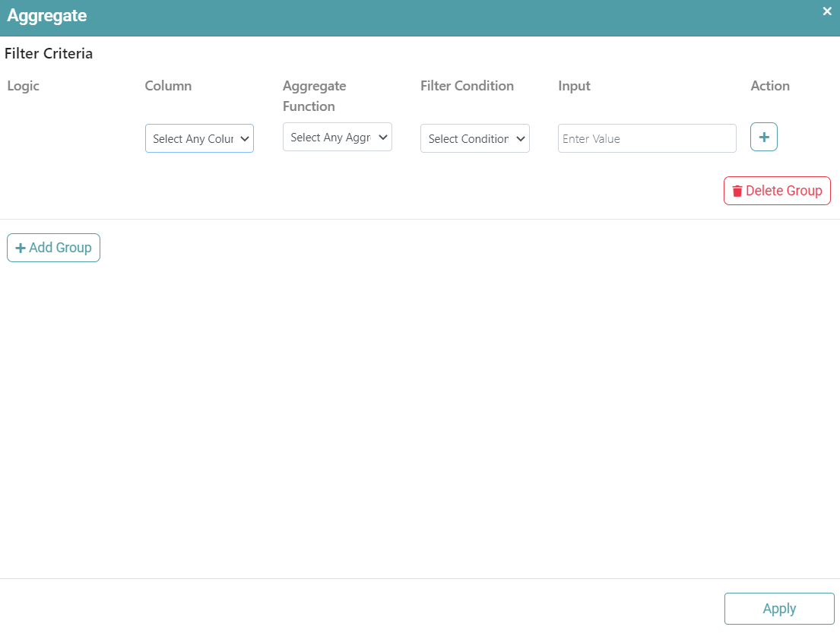Click the Aggregate dialog title
This screenshot has width=840, height=633.
pos(47,16)
